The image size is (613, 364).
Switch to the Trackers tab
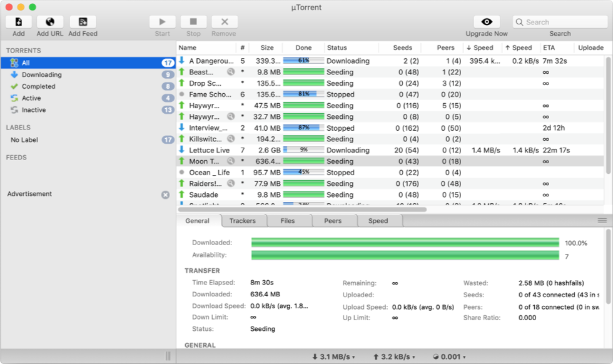pyautogui.click(x=242, y=220)
